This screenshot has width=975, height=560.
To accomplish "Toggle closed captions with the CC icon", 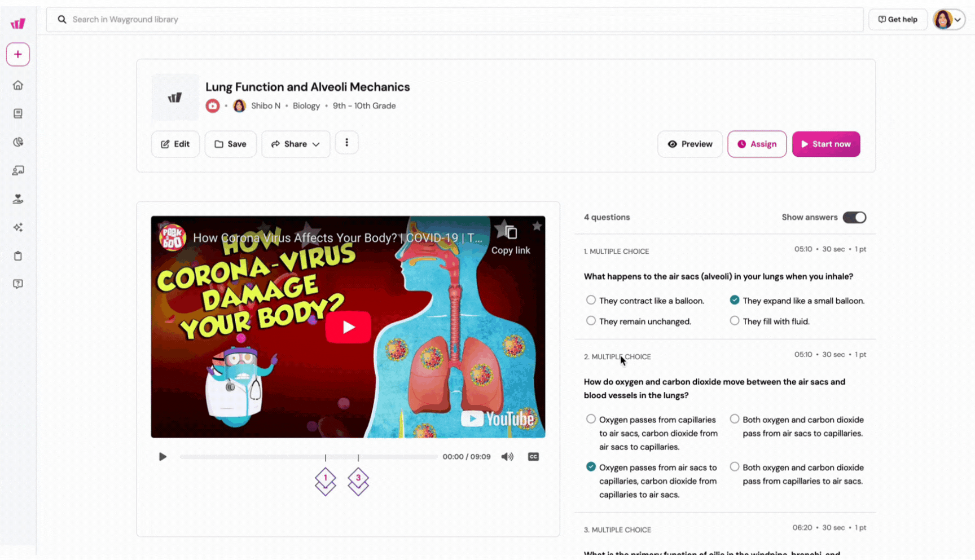I will [x=533, y=457].
